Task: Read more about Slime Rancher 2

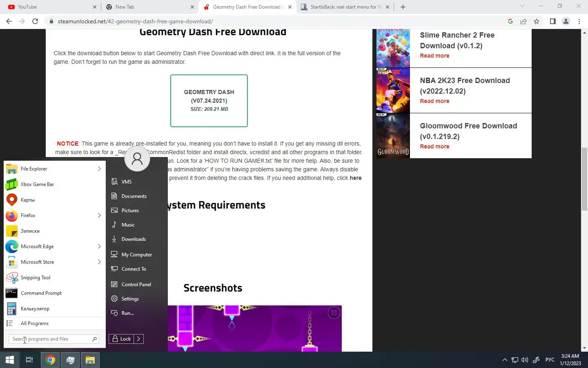Action: pyautogui.click(x=434, y=56)
